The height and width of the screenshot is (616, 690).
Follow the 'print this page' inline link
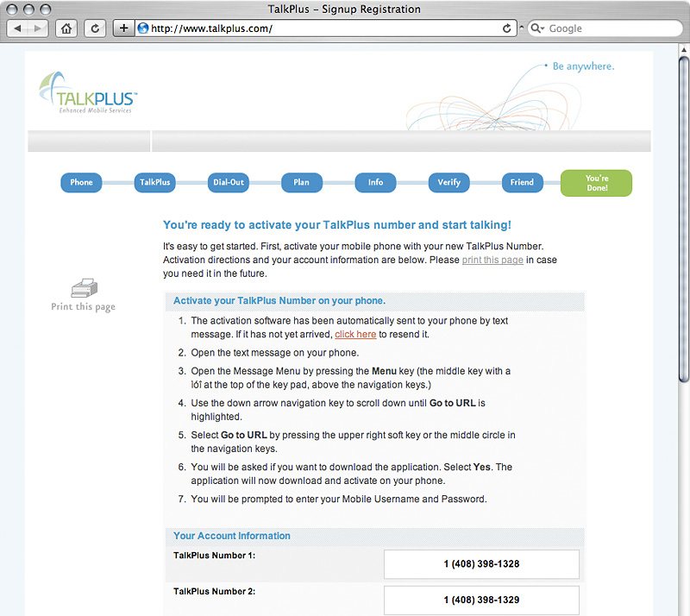click(x=492, y=260)
